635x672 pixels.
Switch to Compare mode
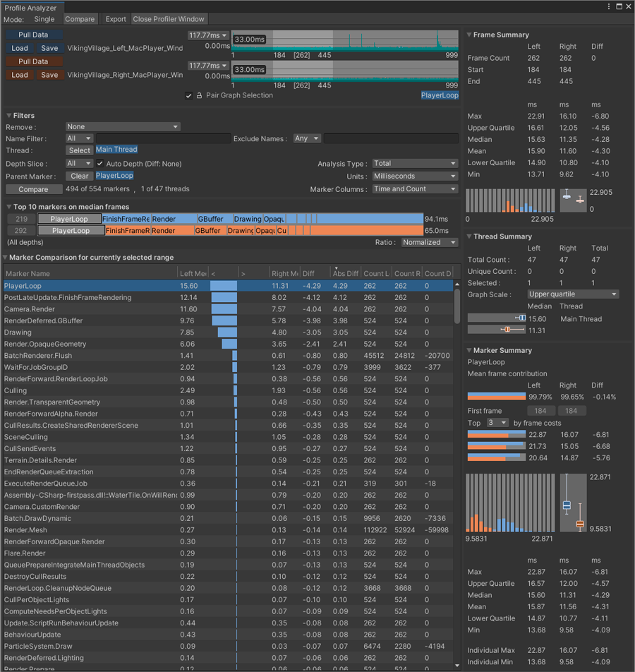coord(80,19)
